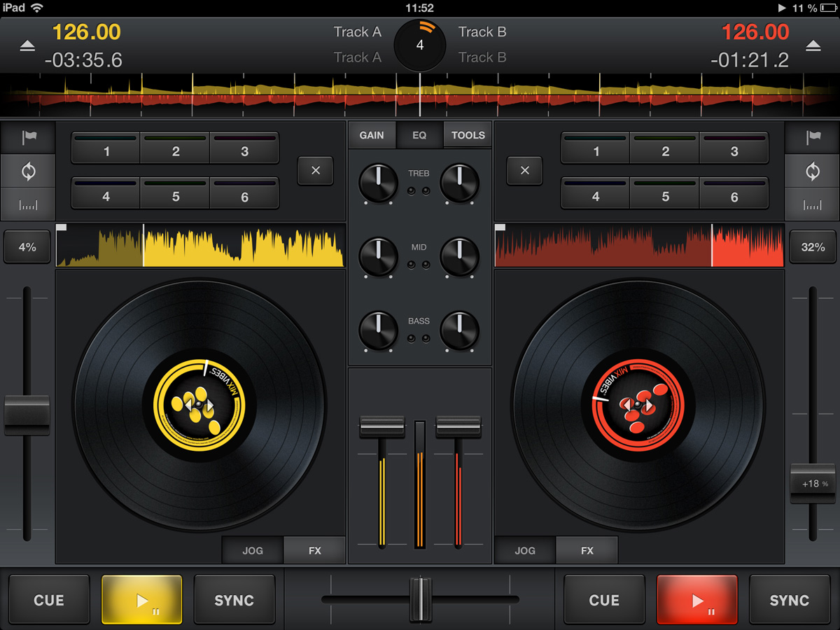Toggle left bass kill dot

tap(412, 338)
